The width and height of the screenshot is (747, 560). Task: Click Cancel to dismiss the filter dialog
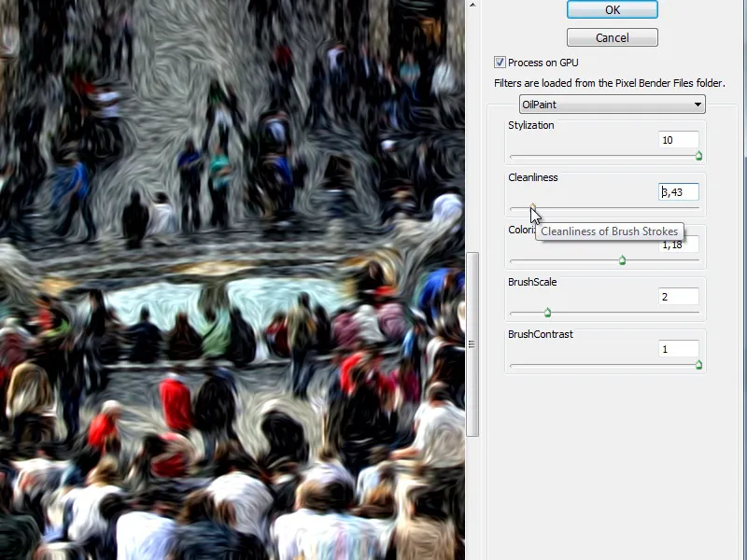pyautogui.click(x=612, y=37)
